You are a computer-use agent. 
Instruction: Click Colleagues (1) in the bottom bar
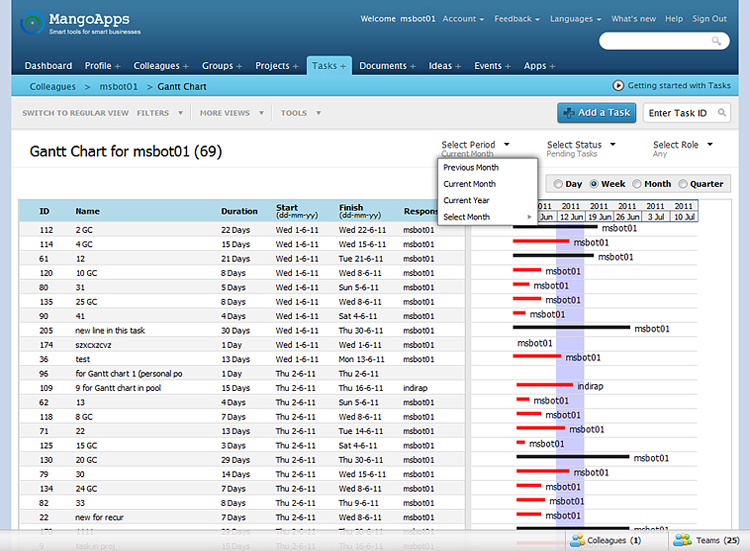606,540
